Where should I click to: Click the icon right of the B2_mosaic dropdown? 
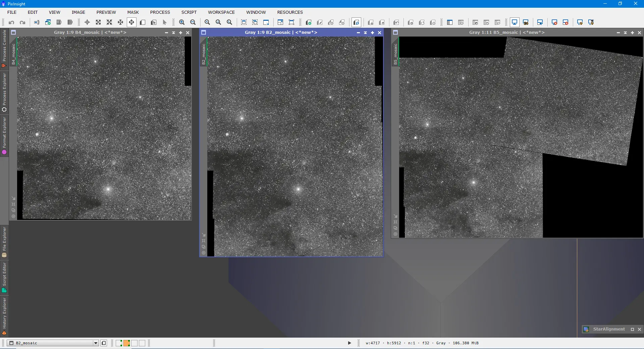click(104, 343)
